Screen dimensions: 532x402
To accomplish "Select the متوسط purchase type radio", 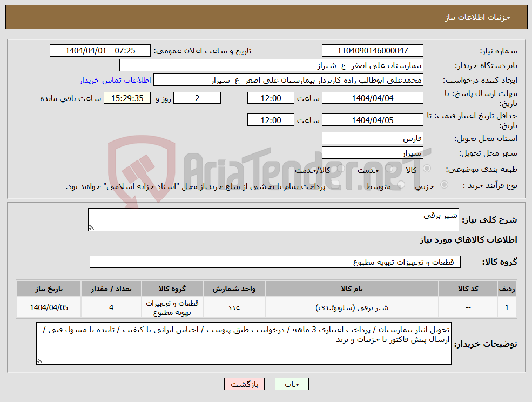I will point(401,185).
